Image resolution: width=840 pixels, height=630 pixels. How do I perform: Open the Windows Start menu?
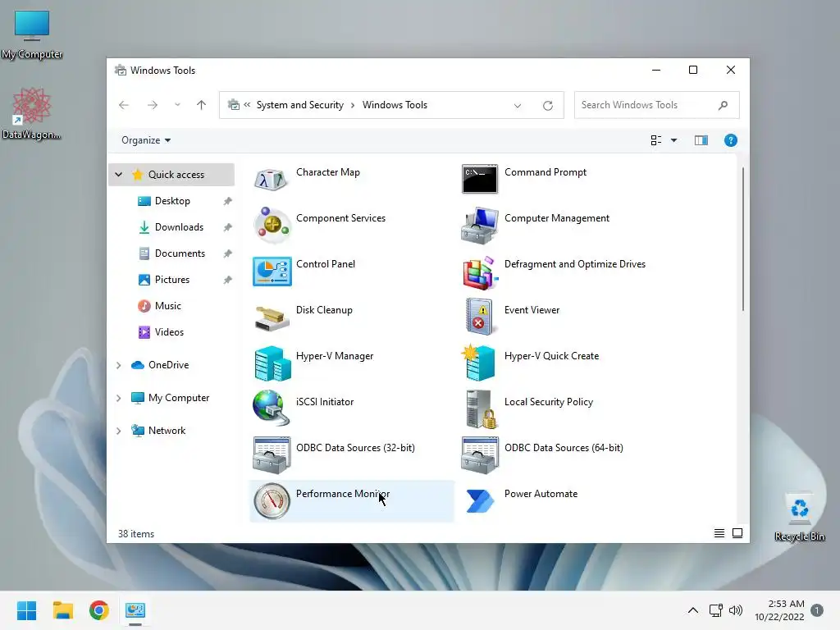point(26,610)
